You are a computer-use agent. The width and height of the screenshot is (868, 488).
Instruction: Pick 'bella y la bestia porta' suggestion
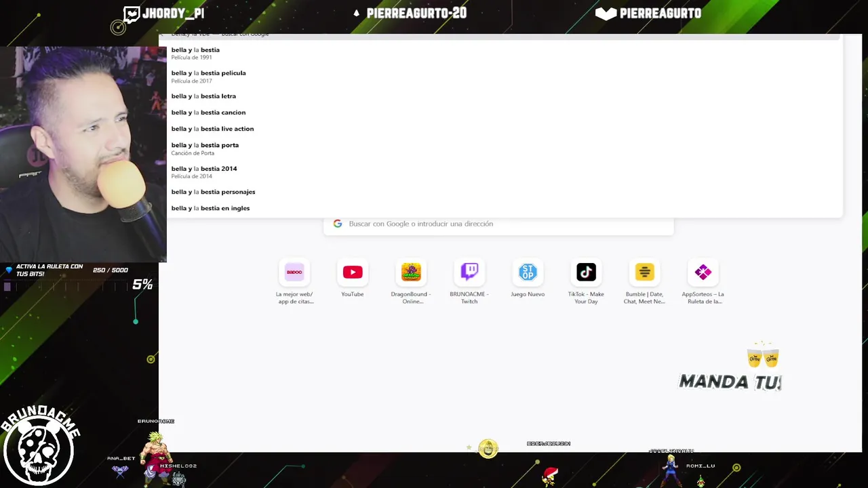click(505, 148)
